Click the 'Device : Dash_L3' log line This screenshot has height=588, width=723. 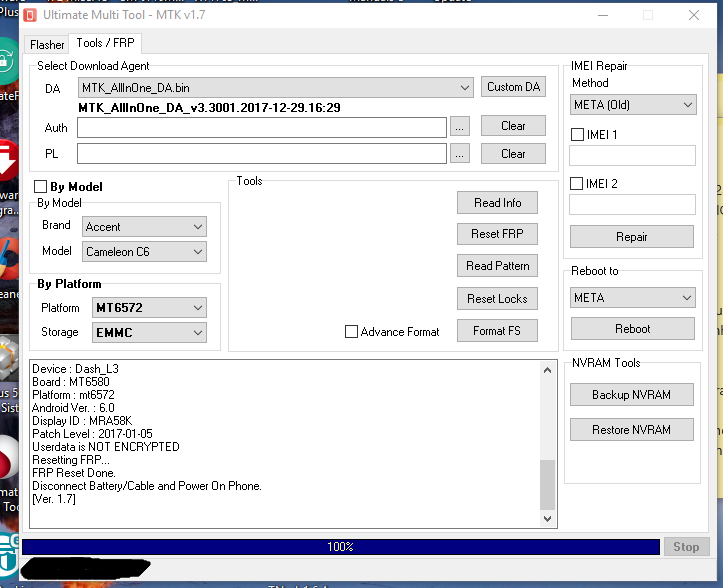[76, 369]
